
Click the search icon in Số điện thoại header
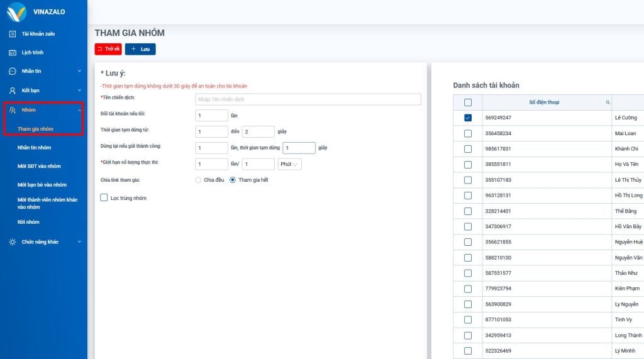tap(608, 102)
